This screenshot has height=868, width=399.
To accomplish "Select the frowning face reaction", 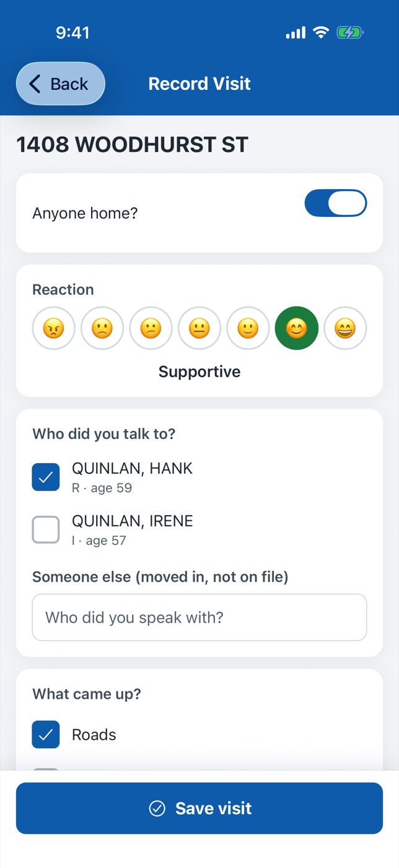I will point(102,328).
